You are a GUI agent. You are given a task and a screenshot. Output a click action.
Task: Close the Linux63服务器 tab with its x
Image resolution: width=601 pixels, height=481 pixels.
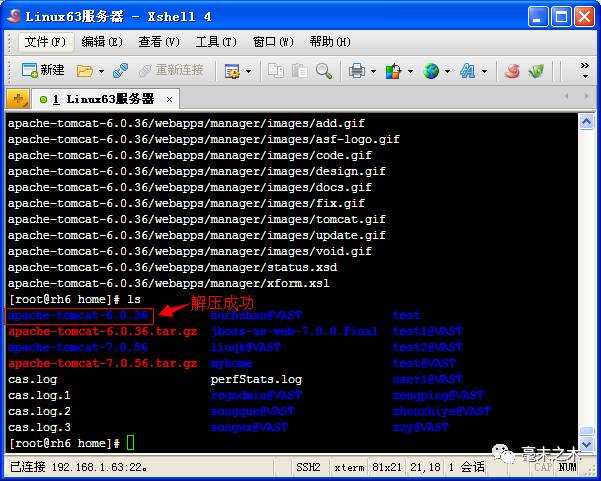169,100
